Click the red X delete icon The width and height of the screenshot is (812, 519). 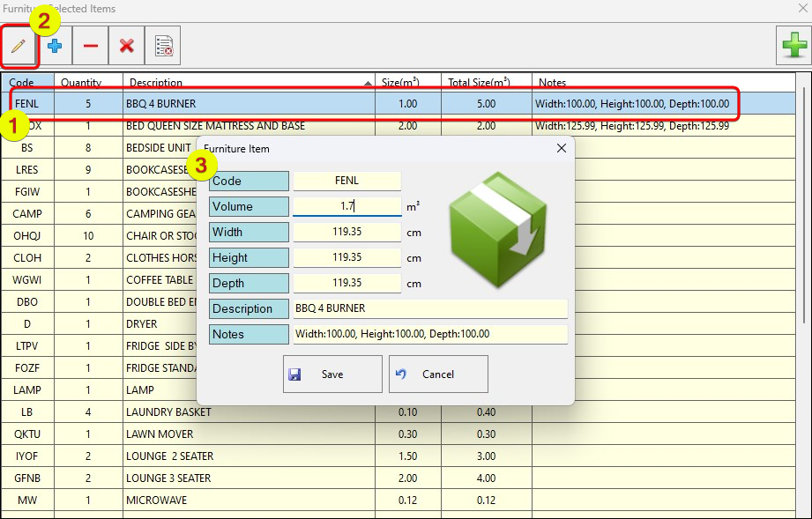click(x=126, y=46)
